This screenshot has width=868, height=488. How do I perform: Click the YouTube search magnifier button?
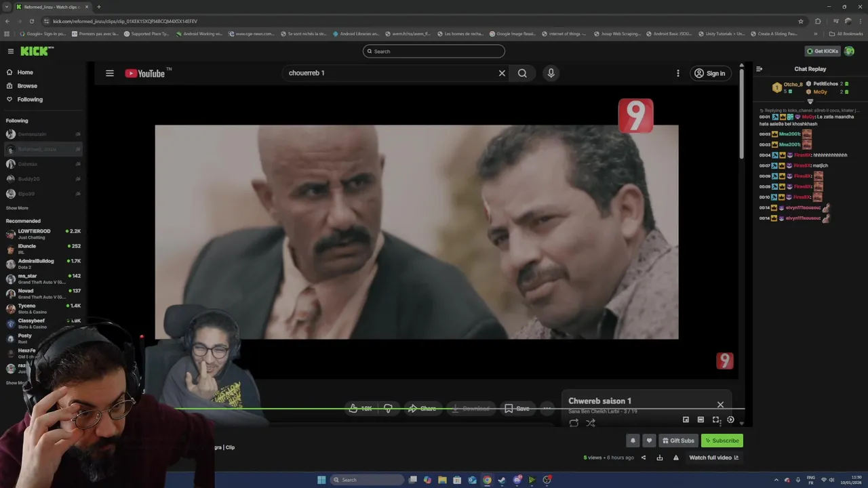(522, 73)
